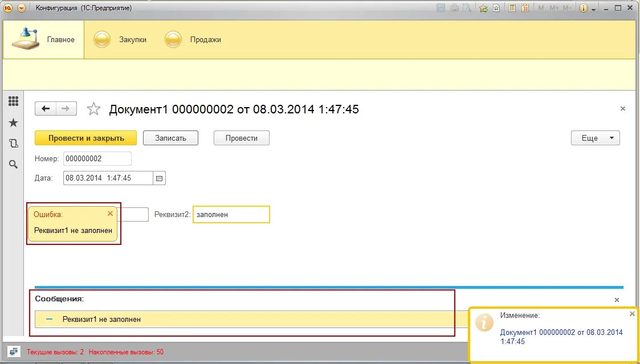
Task: Open the title bar dropdown arrow next to 1C logo
Action: point(22,8)
